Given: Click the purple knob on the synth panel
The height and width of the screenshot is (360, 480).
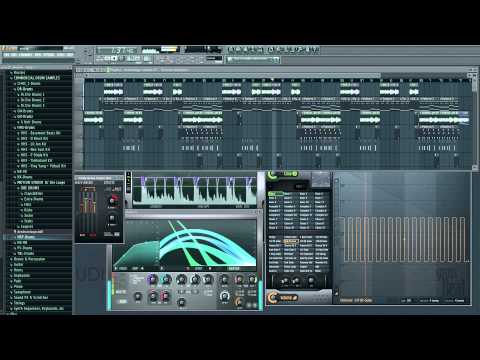Looking at the screenshot, I should pyautogui.click(x=152, y=279).
